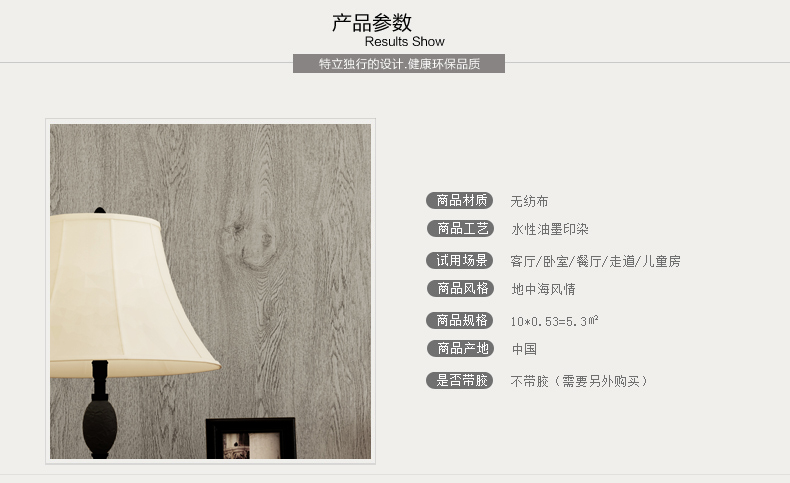The image size is (790, 483).
Task: Click the 不带胶（需要另外购买）text
Action: coord(579,381)
